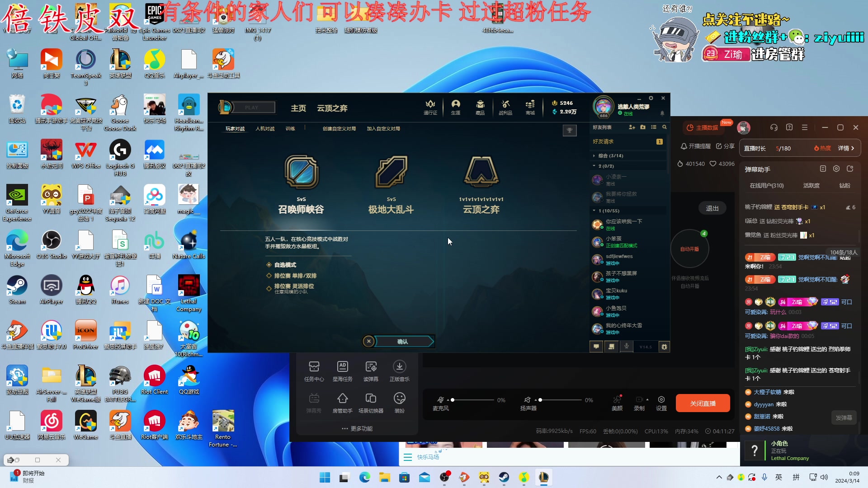
Task: Toggle the microphone mute icon in streaming bar
Action: [440, 400]
